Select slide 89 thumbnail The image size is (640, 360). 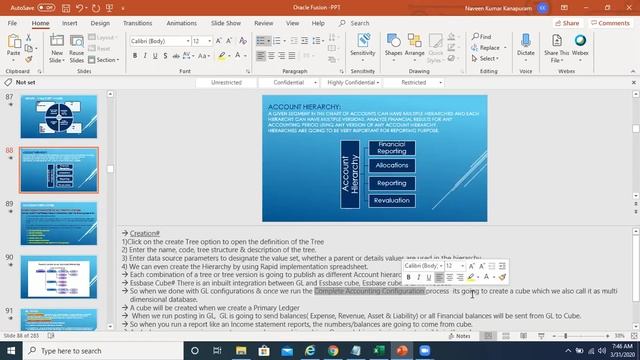click(x=59, y=224)
